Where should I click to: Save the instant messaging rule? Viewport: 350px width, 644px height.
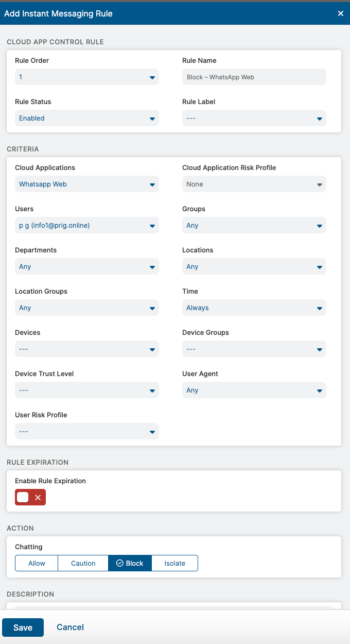pos(23,628)
